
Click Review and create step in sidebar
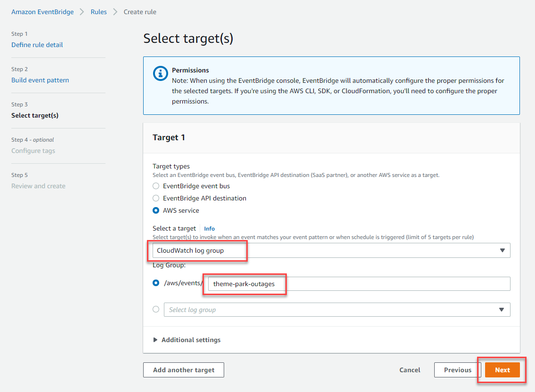click(x=38, y=186)
